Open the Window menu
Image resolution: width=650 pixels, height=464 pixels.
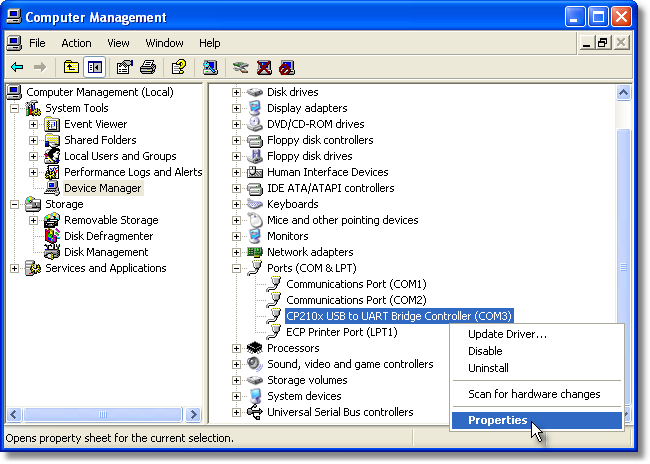click(164, 43)
